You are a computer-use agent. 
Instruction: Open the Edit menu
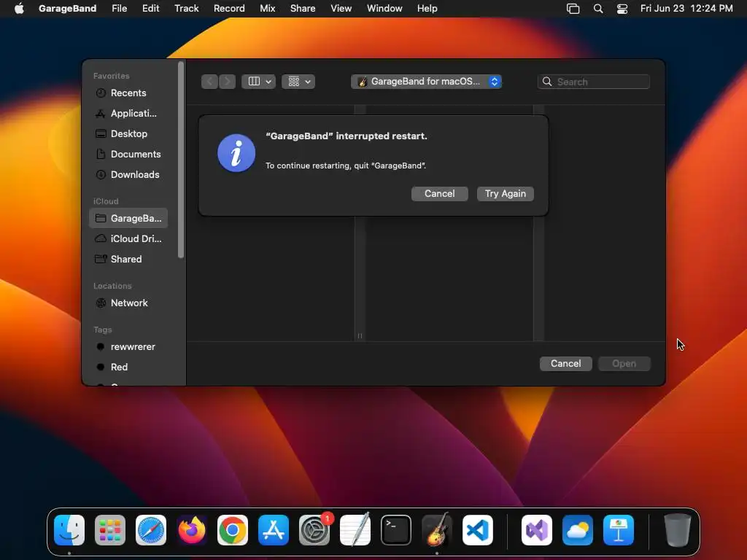coord(150,9)
